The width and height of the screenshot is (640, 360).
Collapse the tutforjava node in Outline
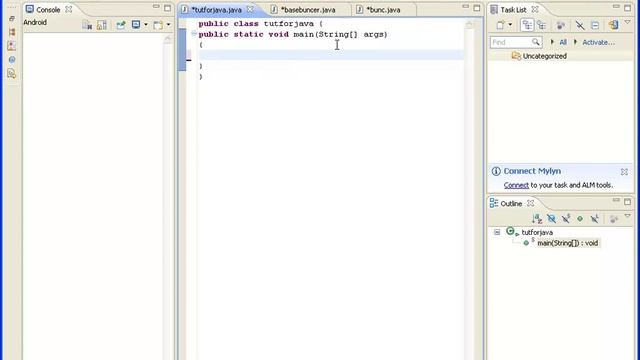pos(497,232)
